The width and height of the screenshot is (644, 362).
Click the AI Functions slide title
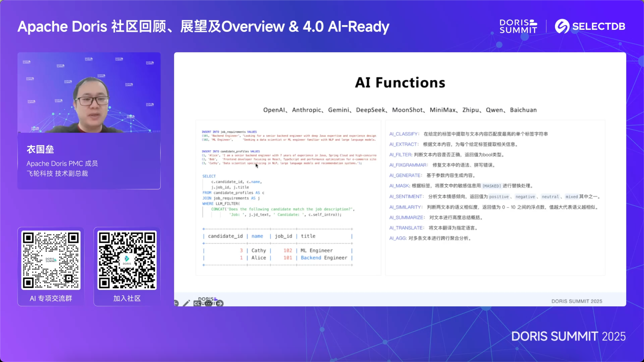(400, 83)
